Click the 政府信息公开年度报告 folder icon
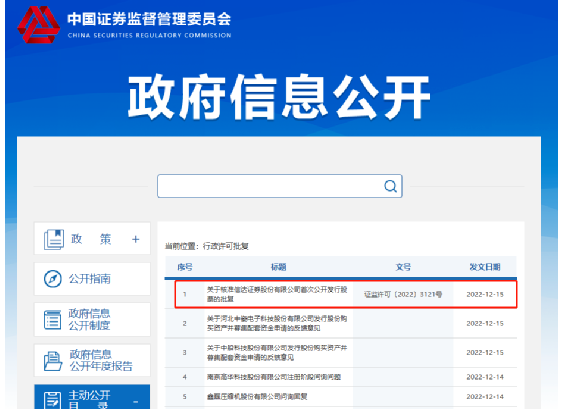561x420 pixels. click(53, 361)
